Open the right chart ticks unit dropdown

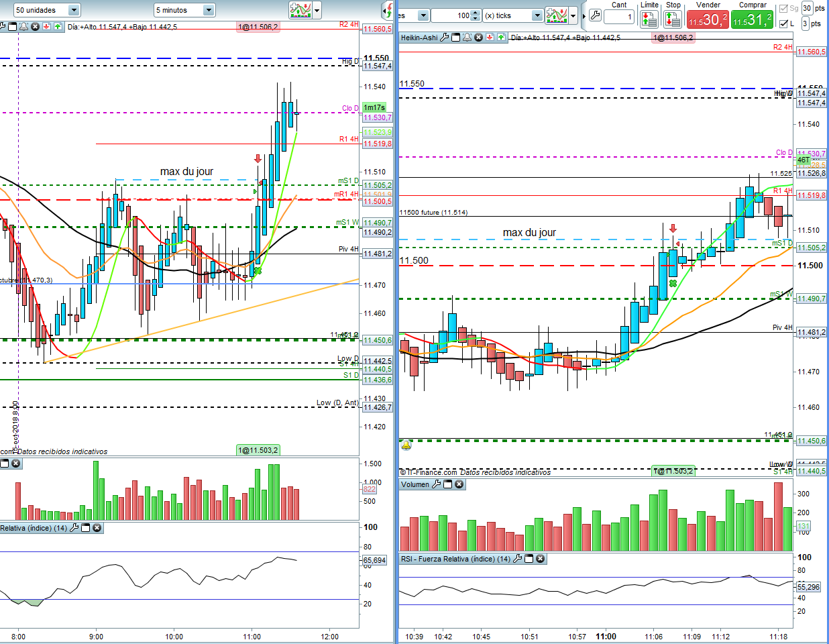tap(414, 15)
